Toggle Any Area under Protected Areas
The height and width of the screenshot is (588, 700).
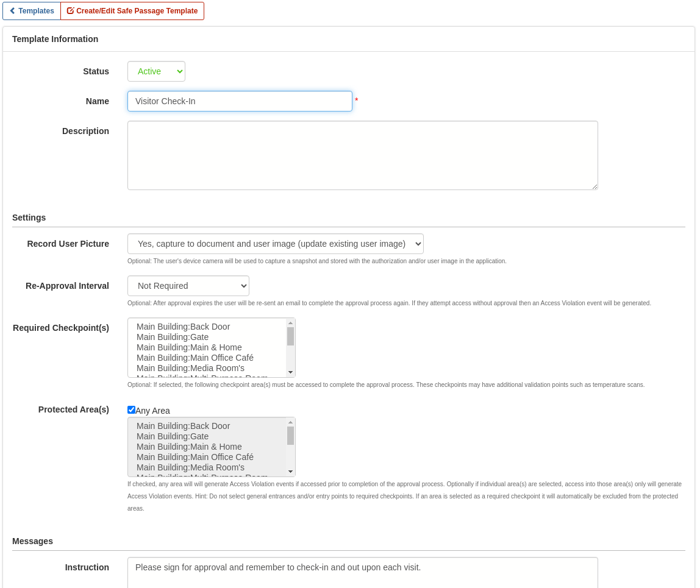coord(131,409)
